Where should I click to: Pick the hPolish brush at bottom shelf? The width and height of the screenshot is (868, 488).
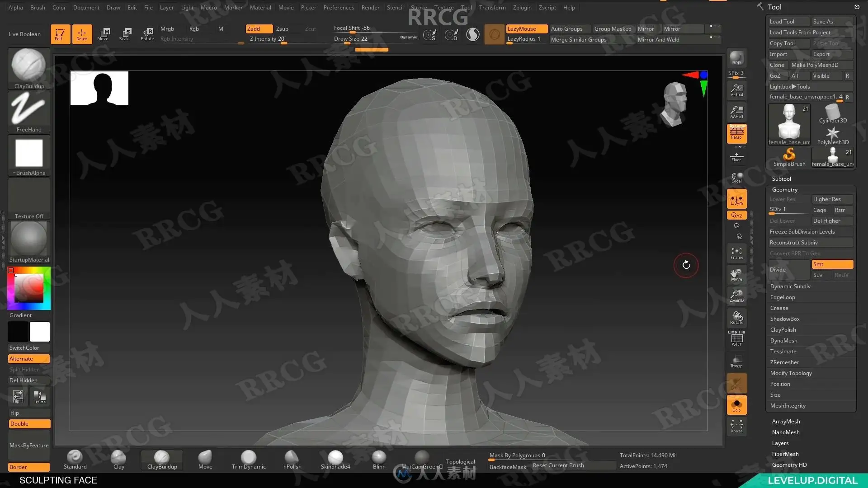[292, 460]
